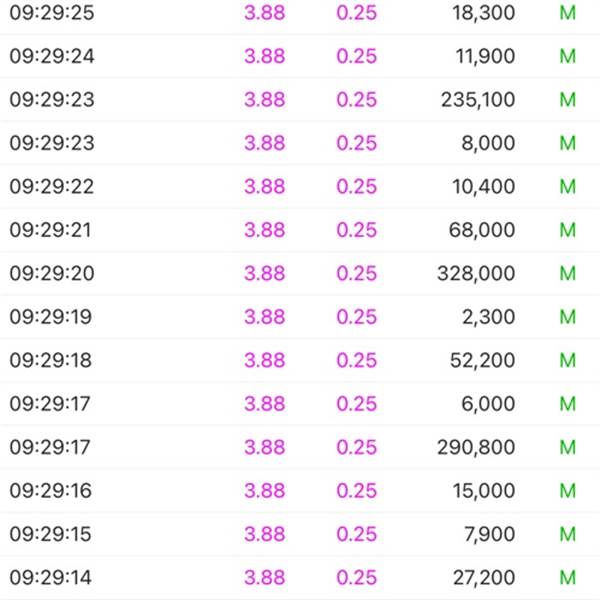This screenshot has width=600, height=600.
Task: Click the 68,000 volume entry
Action: click(482, 230)
